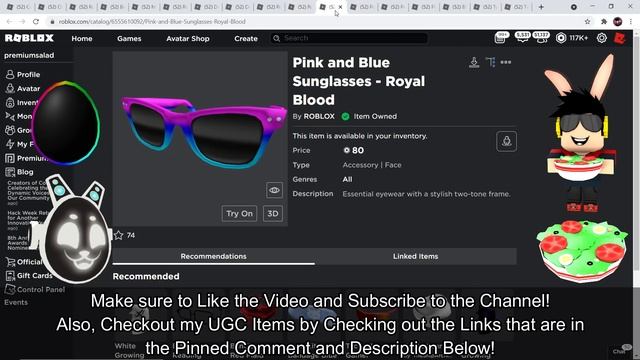This screenshot has width=640, height=360.
Task: Open the settings gear icon
Action: point(602,38)
